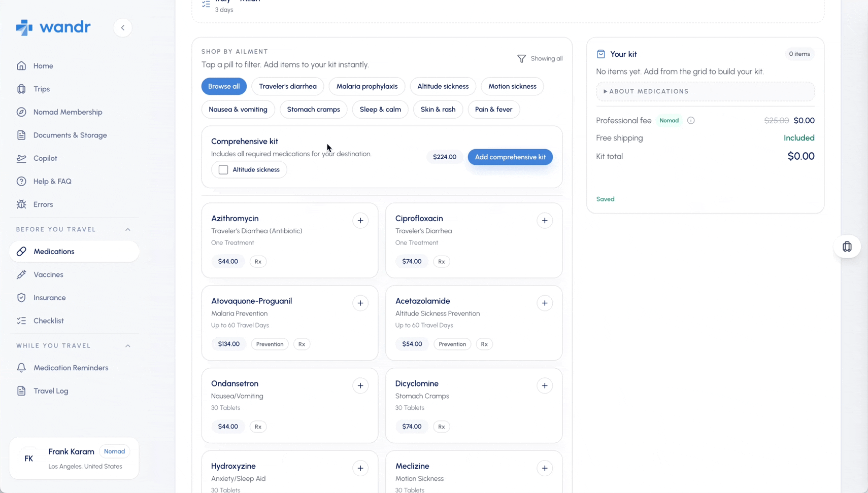
Task: Check the Altitude sickness checkbox
Action: pos(223,169)
